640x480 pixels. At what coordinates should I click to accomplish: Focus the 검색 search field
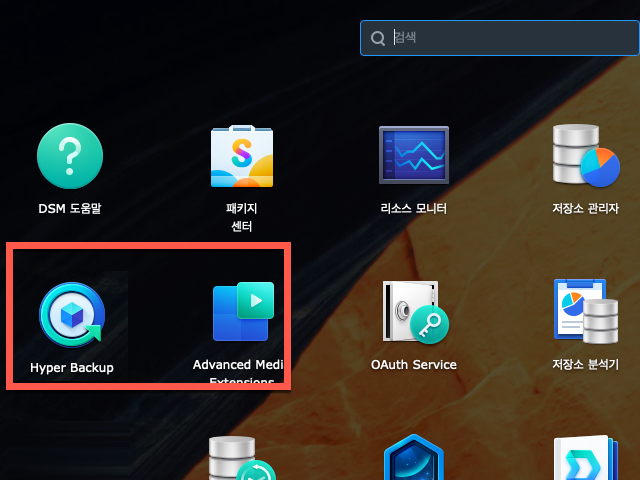pyautogui.click(x=500, y=38)
